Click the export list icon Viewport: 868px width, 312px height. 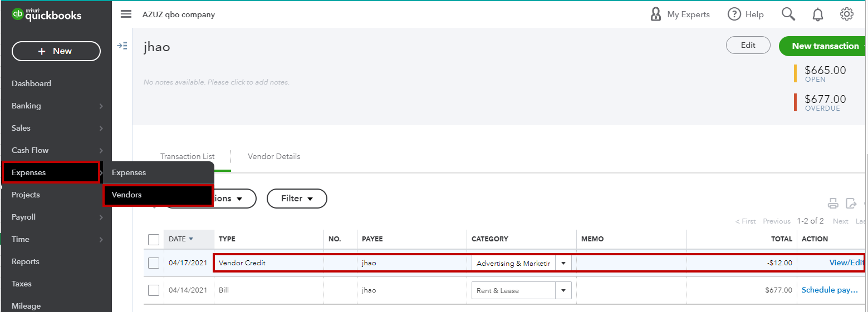click(851, 204)
